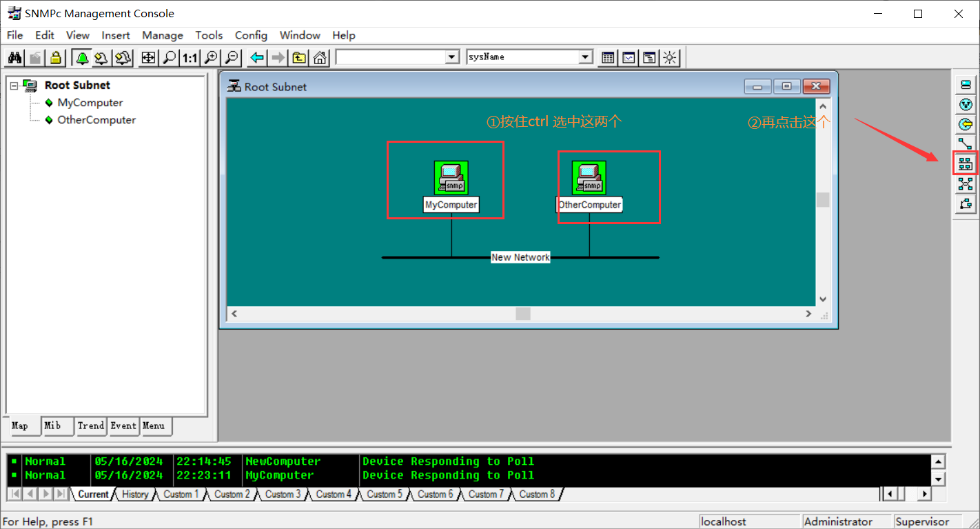Screen dimensions: 980x529
Task: Click the bus network icon outlined in red
Action: click(966, 164)
